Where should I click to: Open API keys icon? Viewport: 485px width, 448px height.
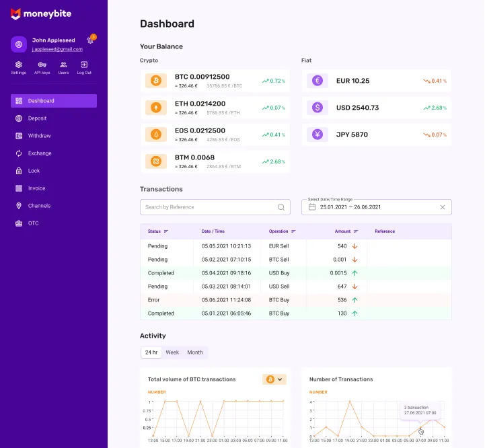coord(42,65)
